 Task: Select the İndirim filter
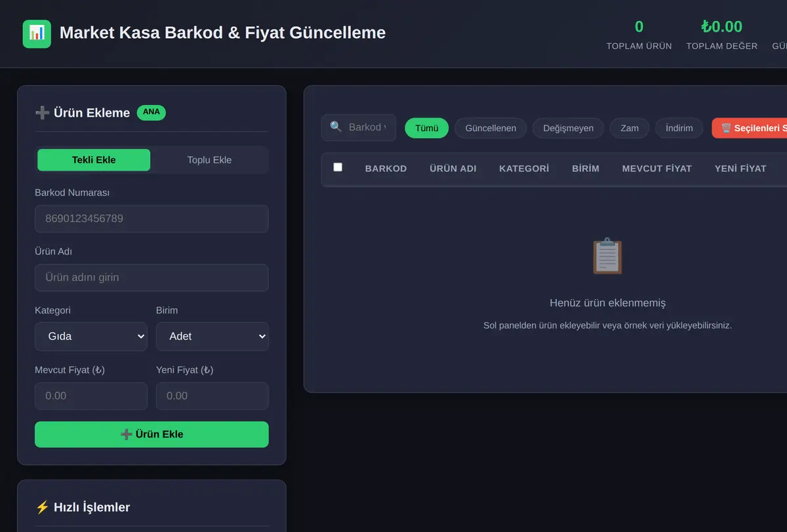[x=679, y=128]
